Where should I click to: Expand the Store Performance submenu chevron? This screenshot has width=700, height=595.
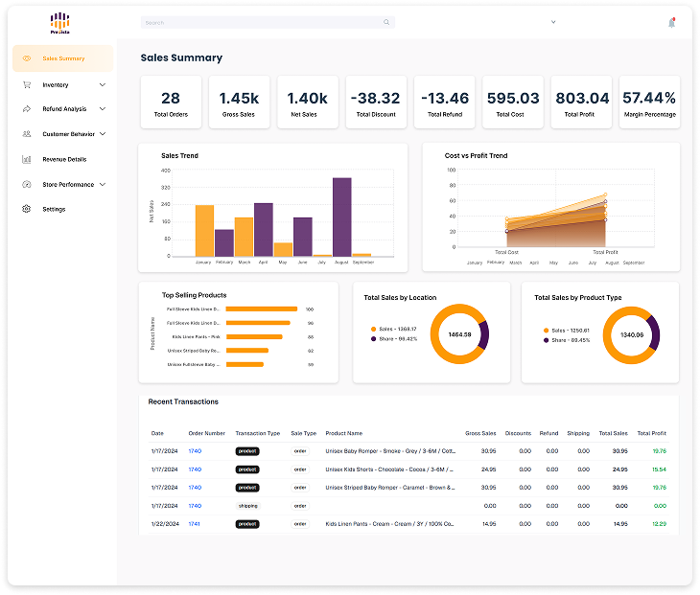click(x=103, y=184)
